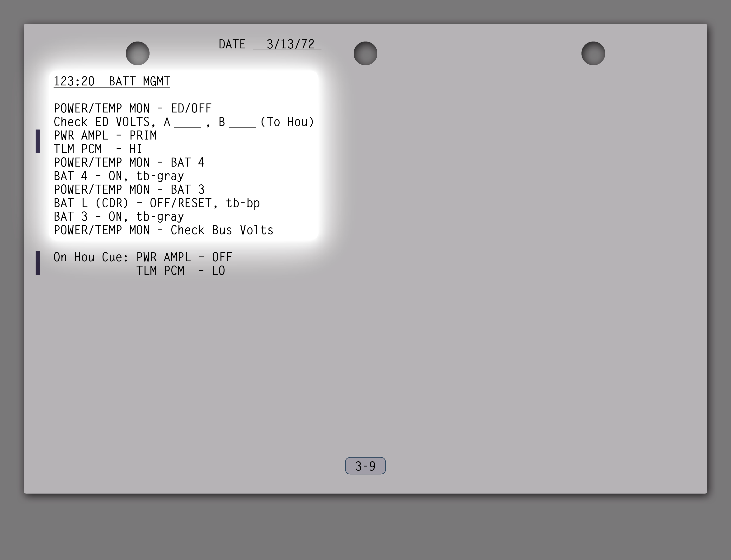Screen dimensions: 731x560
Task: Click the BAT 4 - ON, tb-gray step
Action: pos(119,176)
